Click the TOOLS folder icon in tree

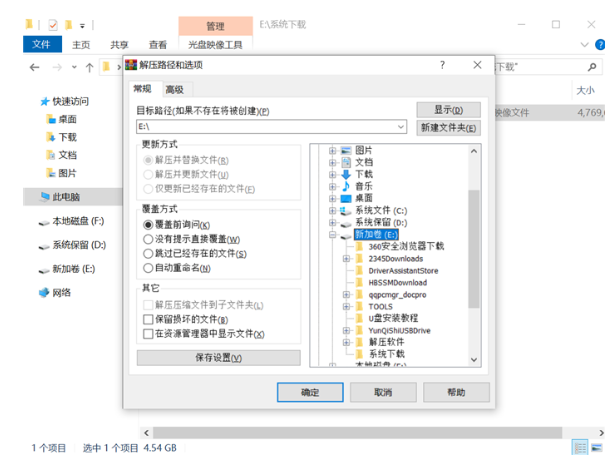pos(359,306)
